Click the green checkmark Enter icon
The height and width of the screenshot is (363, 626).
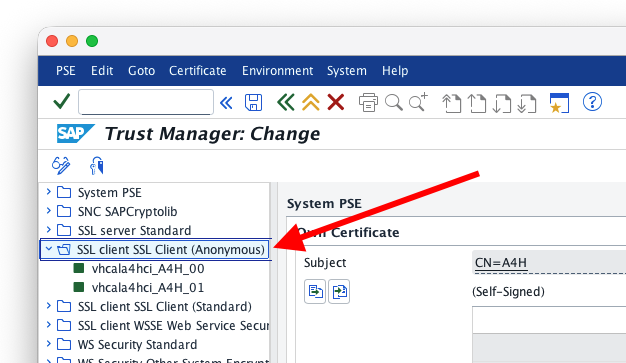(x=61, y=102)
